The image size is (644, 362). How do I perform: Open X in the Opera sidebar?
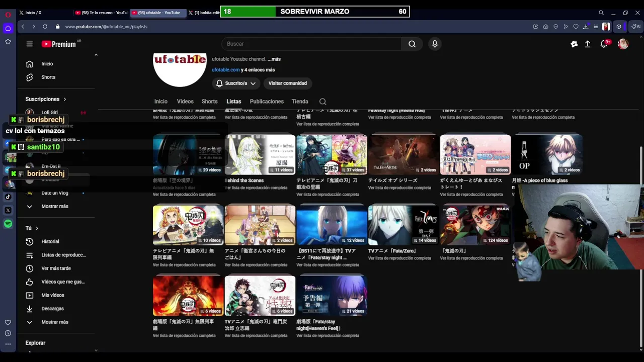8,210
